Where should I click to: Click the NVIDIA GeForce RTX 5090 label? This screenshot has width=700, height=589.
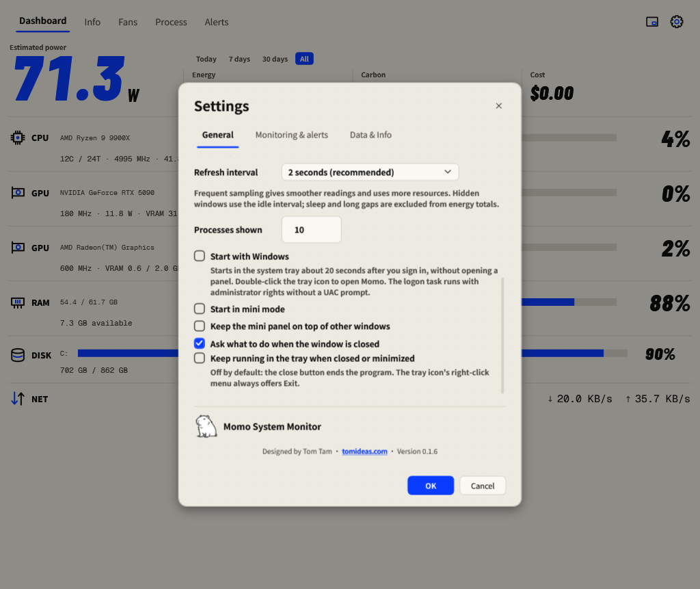(107, 193)
